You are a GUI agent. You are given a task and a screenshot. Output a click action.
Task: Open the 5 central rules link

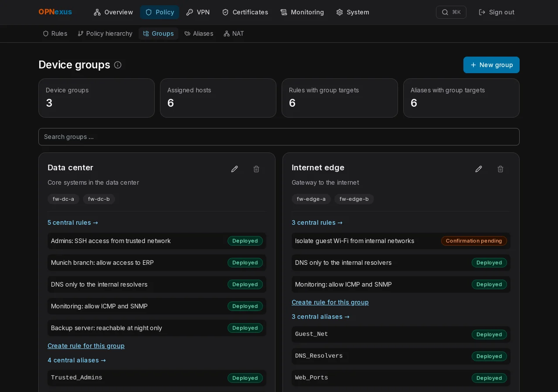click(x=73, y=223)
